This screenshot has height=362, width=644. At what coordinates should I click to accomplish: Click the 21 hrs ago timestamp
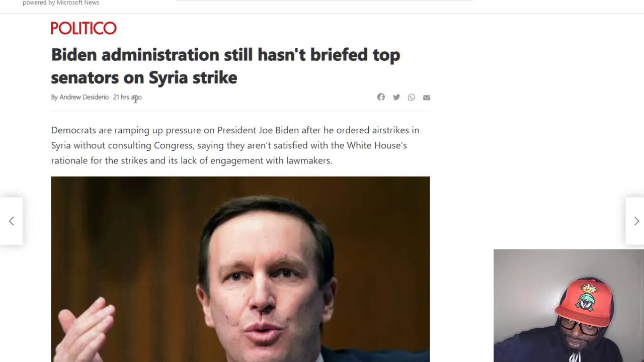tap(127, 97)
